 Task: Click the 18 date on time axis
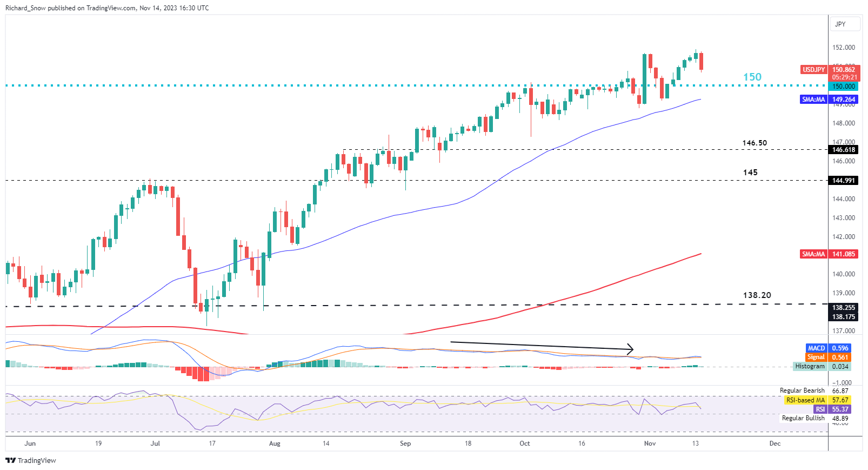click(468, 443)
